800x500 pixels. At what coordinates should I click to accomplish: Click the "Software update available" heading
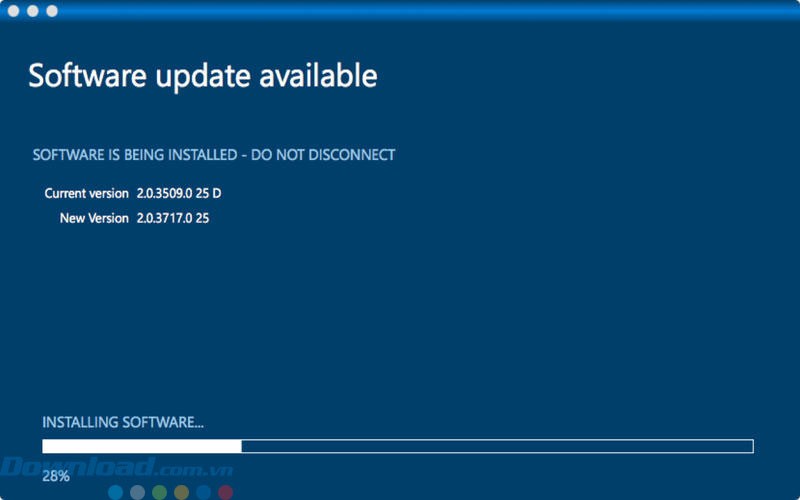coord(202,76)
